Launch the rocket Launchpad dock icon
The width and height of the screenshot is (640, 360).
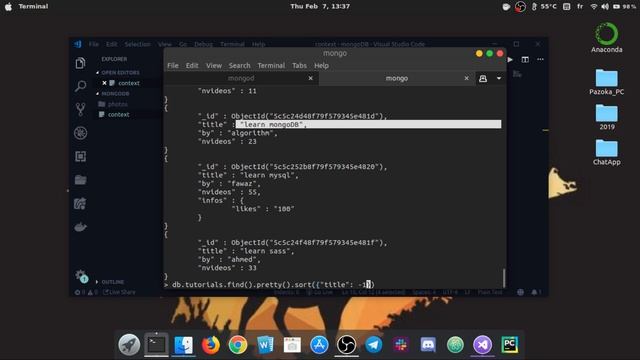point(129,345)
